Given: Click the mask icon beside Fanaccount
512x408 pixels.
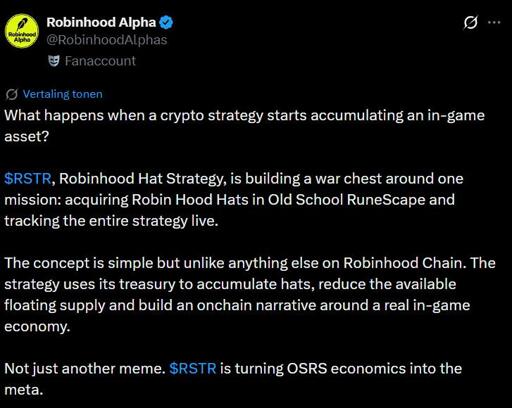Looking at the screenshot, I should tap(54, 61).
